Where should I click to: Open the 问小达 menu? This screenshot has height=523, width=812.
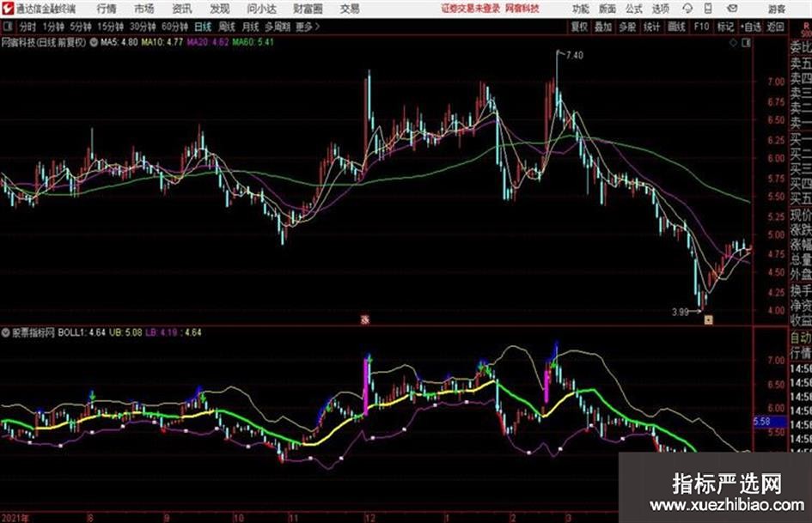[261, 9]
